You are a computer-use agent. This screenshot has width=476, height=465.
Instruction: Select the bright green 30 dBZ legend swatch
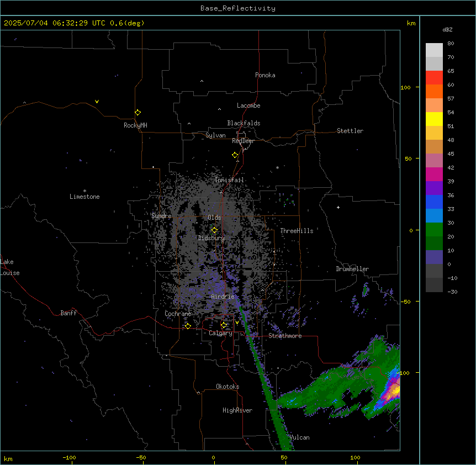[x=434, y=230]
